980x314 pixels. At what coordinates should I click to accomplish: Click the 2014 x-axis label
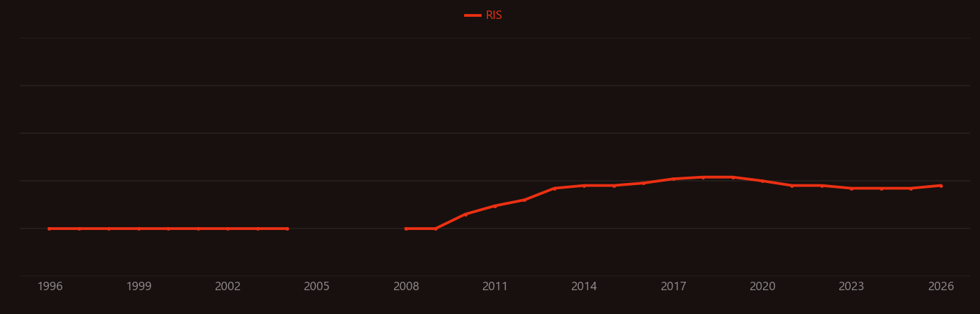pyautogui.click(x=584, y=287)
